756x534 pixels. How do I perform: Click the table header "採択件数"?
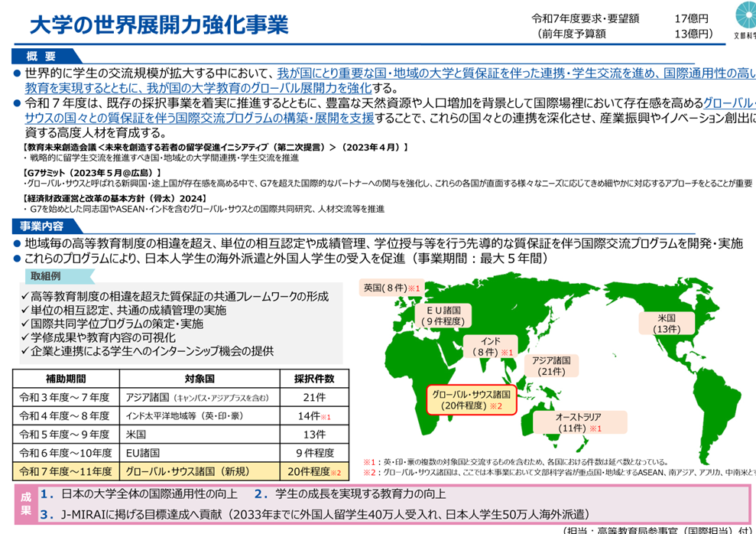(314, 379)
